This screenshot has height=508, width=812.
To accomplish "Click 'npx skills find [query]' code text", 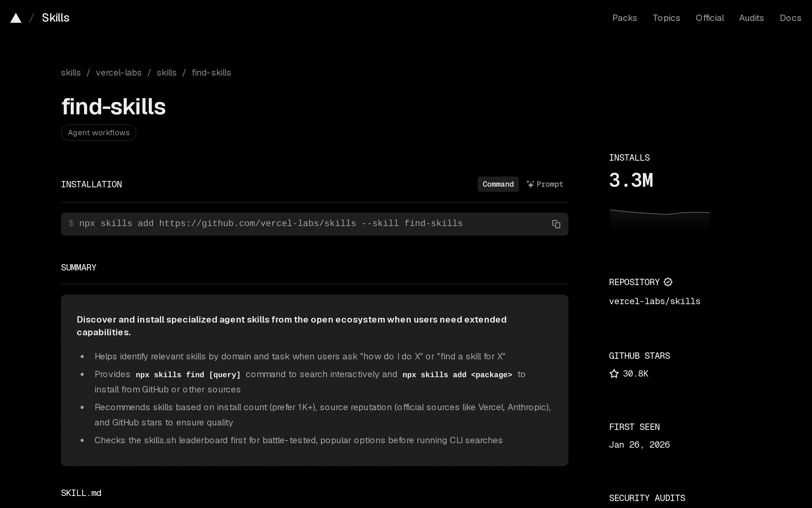I will point(188,375).
